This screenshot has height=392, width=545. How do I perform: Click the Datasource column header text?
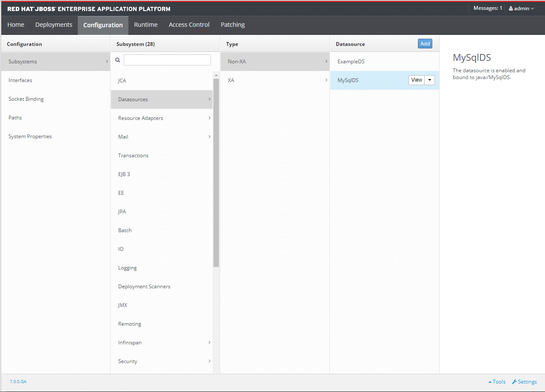pos(350,44)
